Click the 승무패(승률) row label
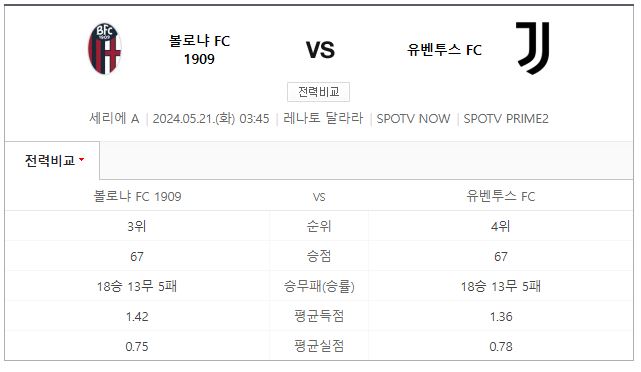641x372 pixels. pos(319,286)
